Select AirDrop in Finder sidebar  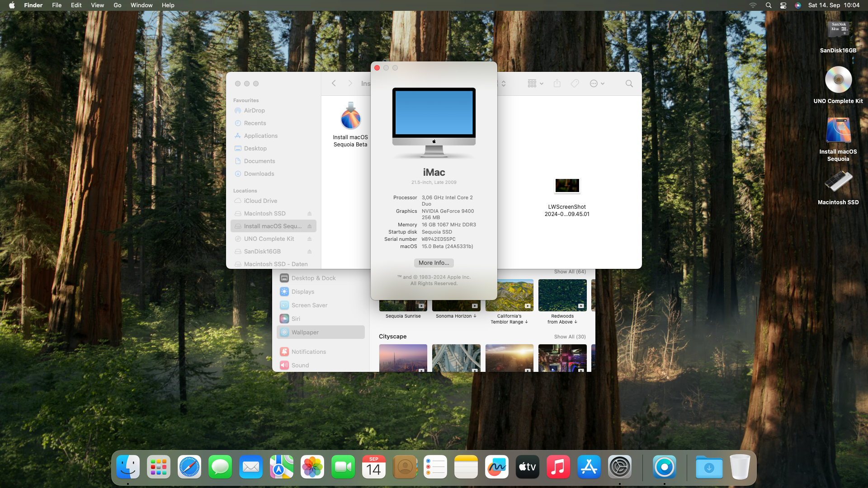click(255, 111)
